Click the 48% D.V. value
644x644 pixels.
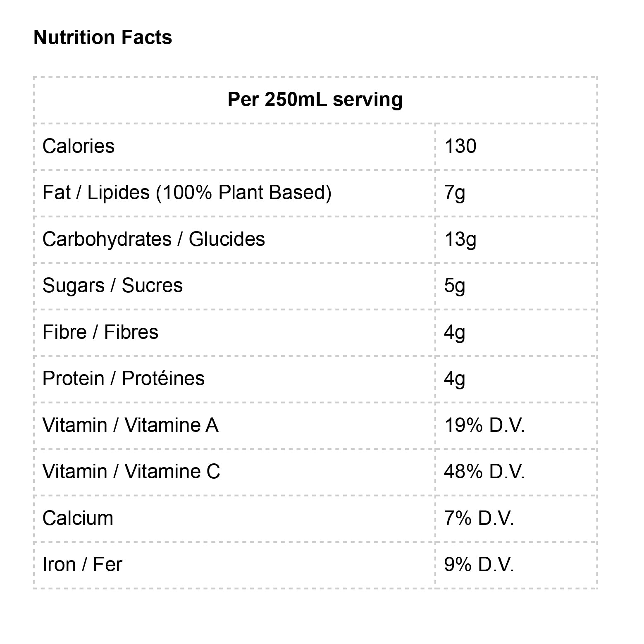click(x=484, y=472)
